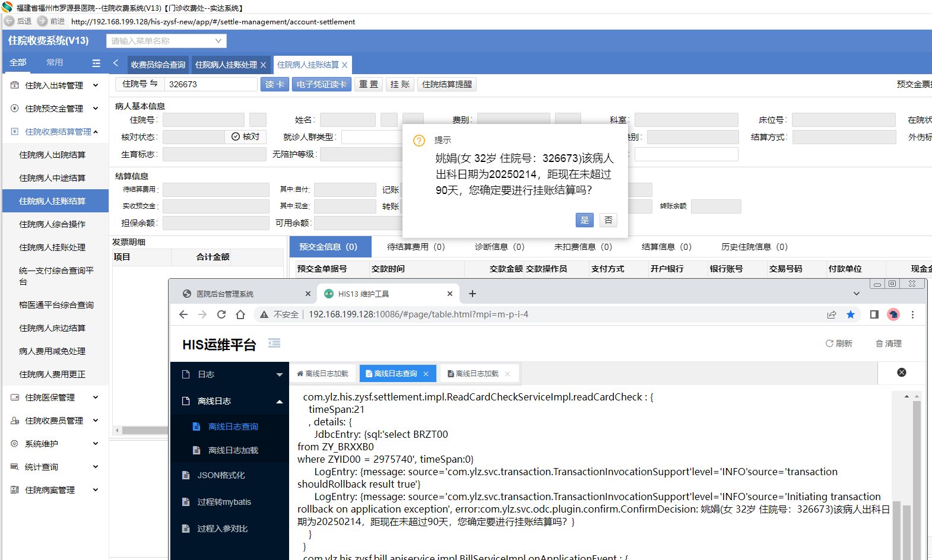Open a new Chrome tab
Image resolution: width=932 pixels, height=560 pixels.
[x=473, y=294]
